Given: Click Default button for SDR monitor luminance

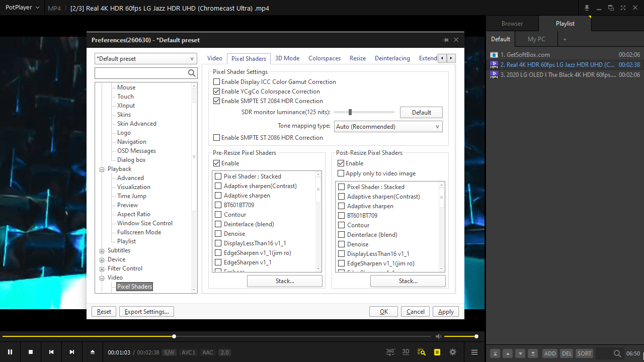Looking at the screenshot, I should point(421,113).
